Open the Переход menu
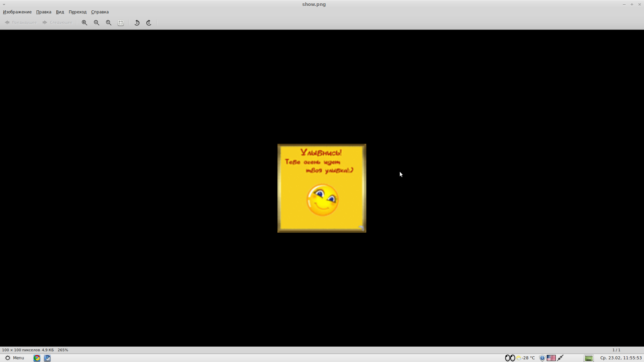644x362 pixels. (x=77, y=12)
